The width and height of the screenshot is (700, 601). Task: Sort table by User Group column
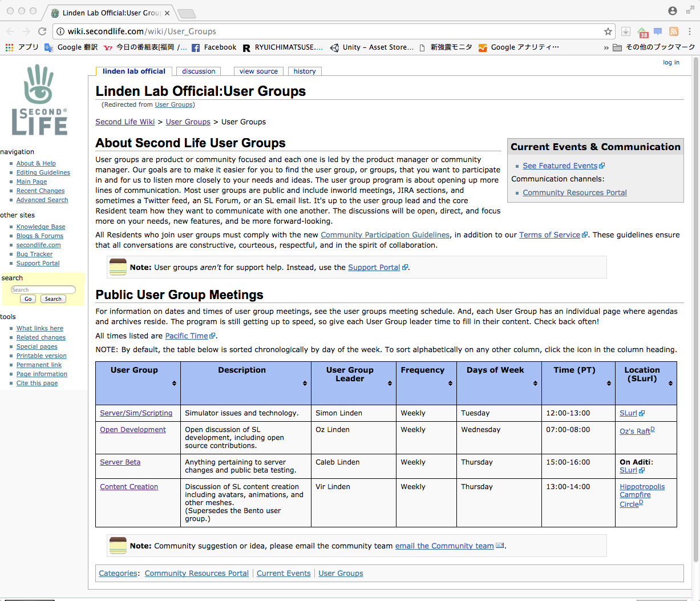tap(174, 384)
